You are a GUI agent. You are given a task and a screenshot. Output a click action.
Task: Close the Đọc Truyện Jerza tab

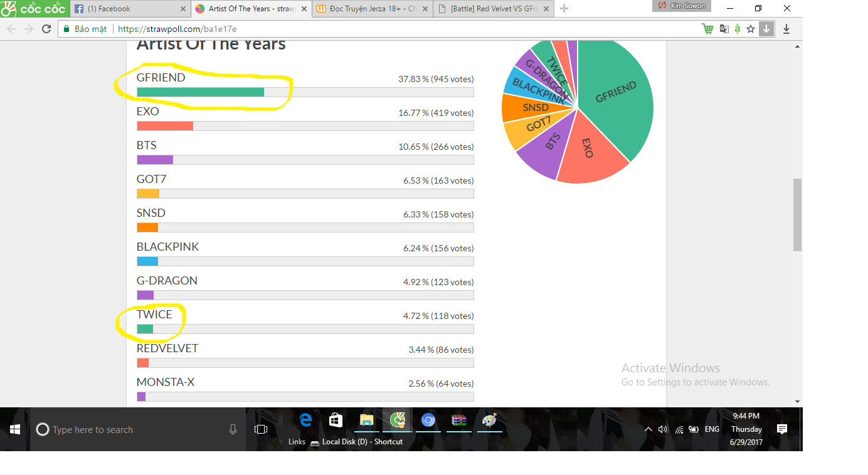pyautogui.click(x=424, y=9)
